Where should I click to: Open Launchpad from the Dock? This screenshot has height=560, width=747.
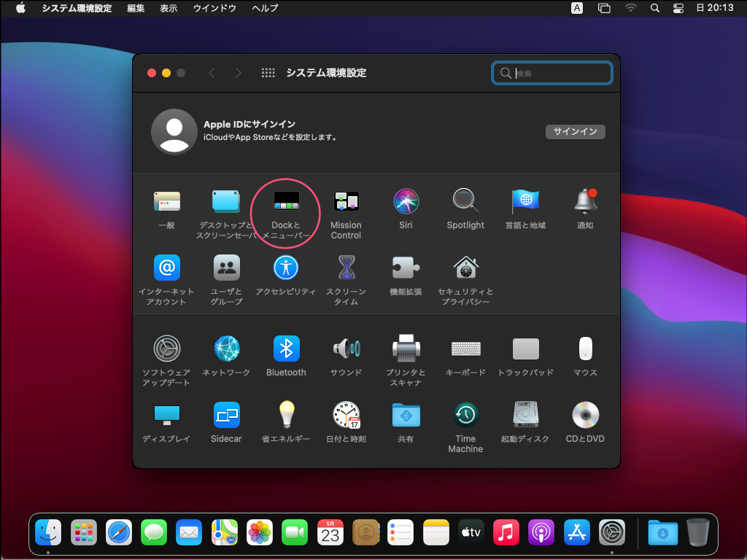pyautogui.click(x=84, y=532)
